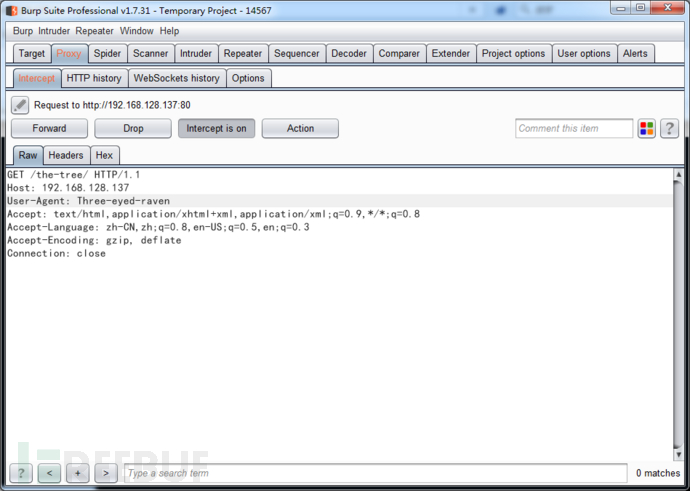The image size is (690, 491).
Task: Click the Comment this item field
Action: click(574, 128)
